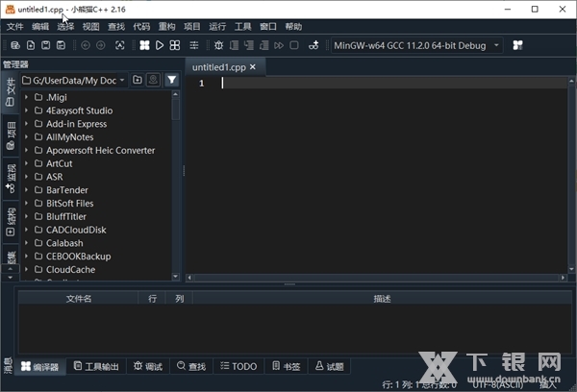Go forward with the right-arrow circle icon
The width and height of the screenshot is (577, 392).
tap(100, 45)
